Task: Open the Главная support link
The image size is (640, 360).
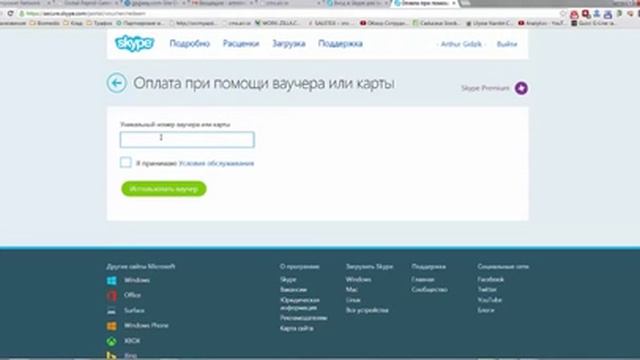Action: (x=423, y=280)
